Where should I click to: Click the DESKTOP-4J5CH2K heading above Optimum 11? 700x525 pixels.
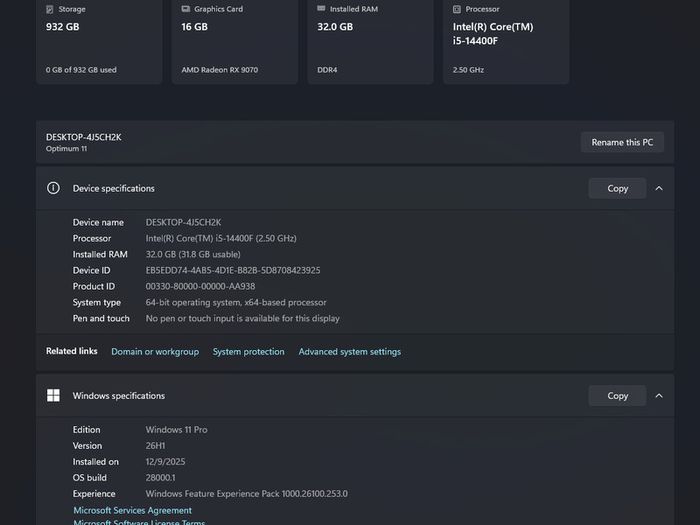click(x=83, y=137)
